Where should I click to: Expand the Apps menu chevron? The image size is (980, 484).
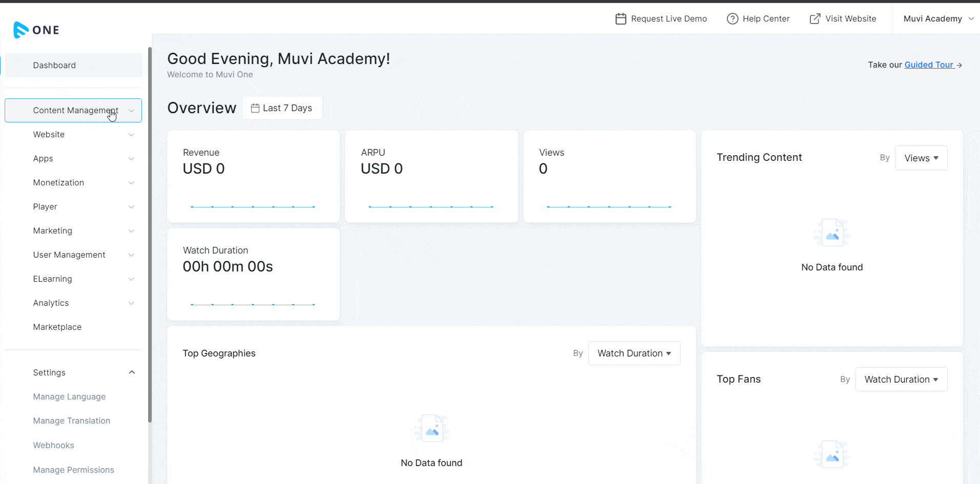pos(131,159)
